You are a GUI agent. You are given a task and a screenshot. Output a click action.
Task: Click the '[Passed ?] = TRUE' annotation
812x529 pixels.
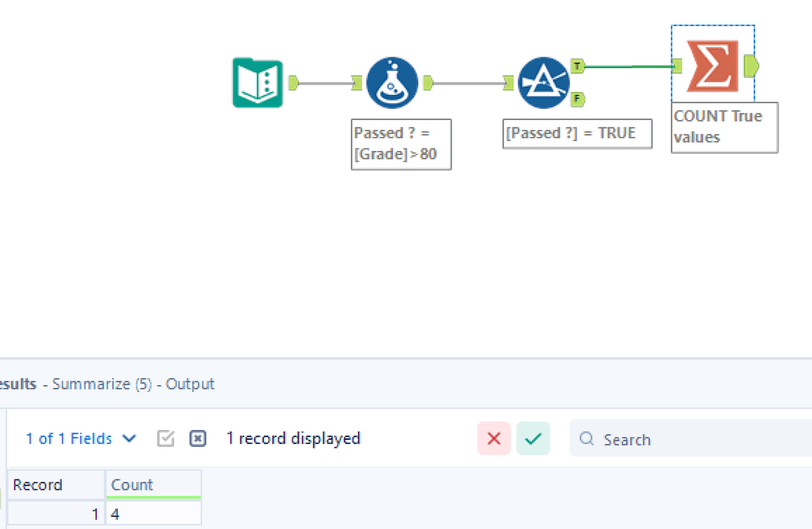pos(577,134)
